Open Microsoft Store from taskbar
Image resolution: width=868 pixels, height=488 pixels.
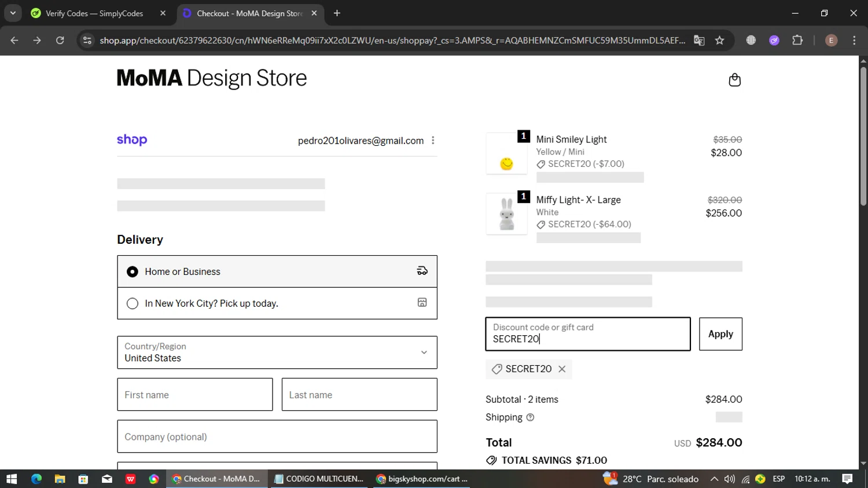(83, 479)
